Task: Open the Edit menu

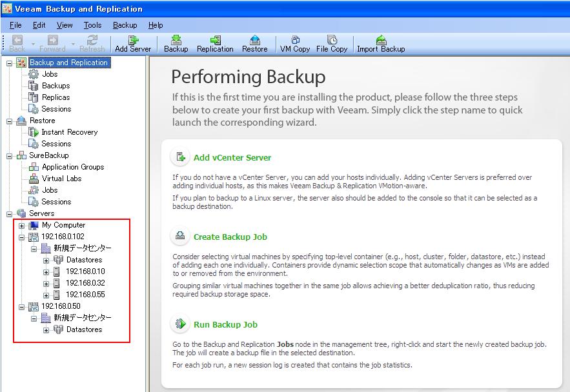Action: tap(39, 25)
